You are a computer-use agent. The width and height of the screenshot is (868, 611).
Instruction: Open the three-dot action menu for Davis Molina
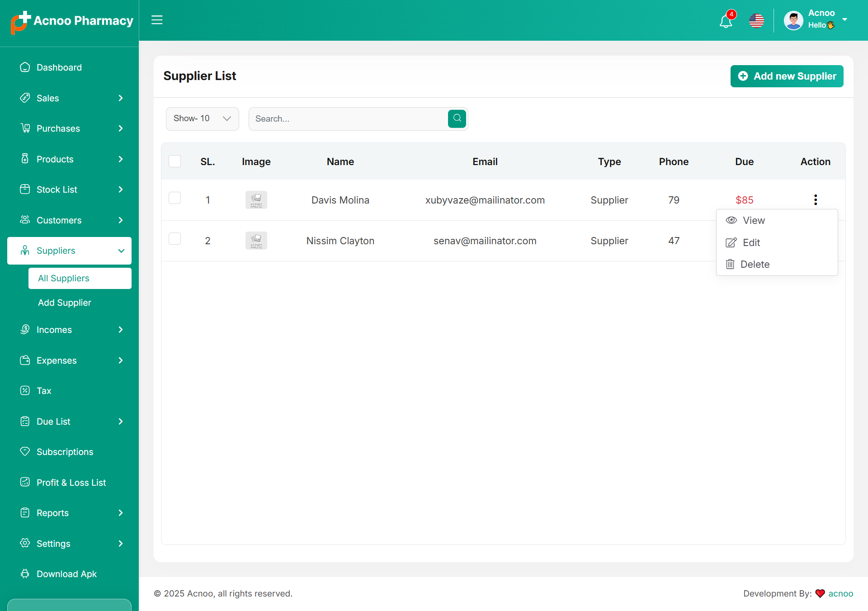coord(815,200)
